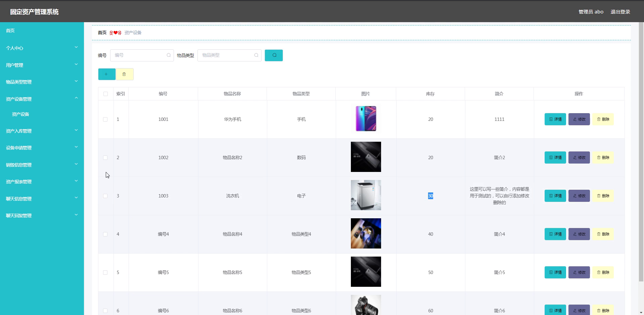Click the 物品类型 search input field
The height and width of the screenshot is (315, 644).
click(229, 55)
